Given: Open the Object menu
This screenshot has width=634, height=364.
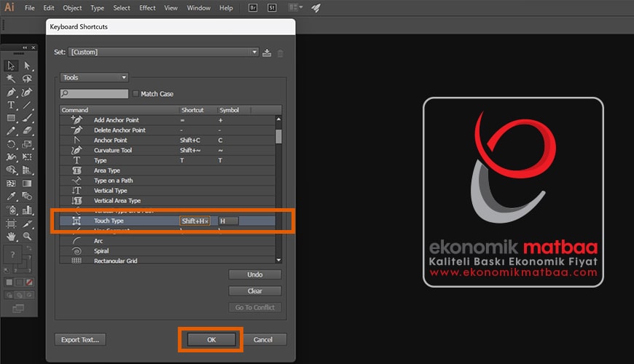Looking at the screenshot, I should coord(72,8).
